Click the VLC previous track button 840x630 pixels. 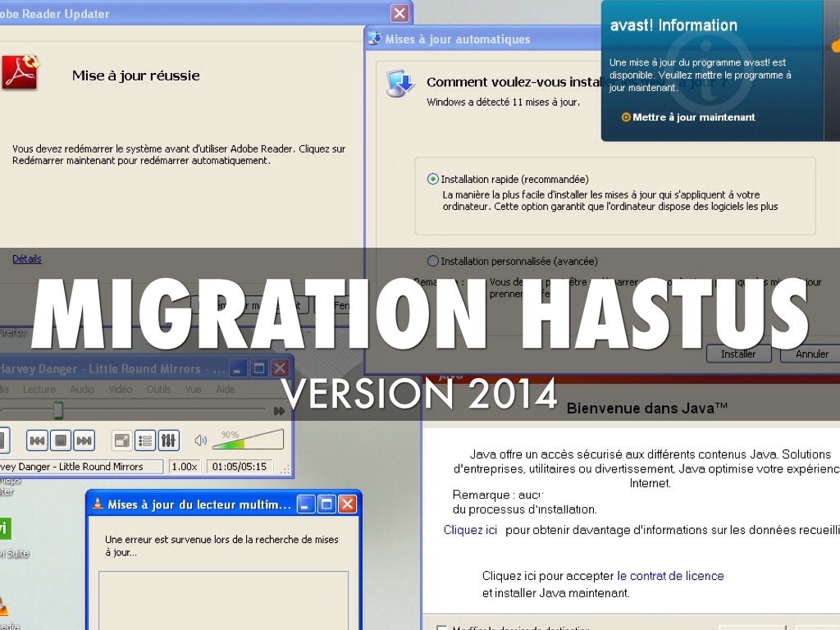click(38, 441)
